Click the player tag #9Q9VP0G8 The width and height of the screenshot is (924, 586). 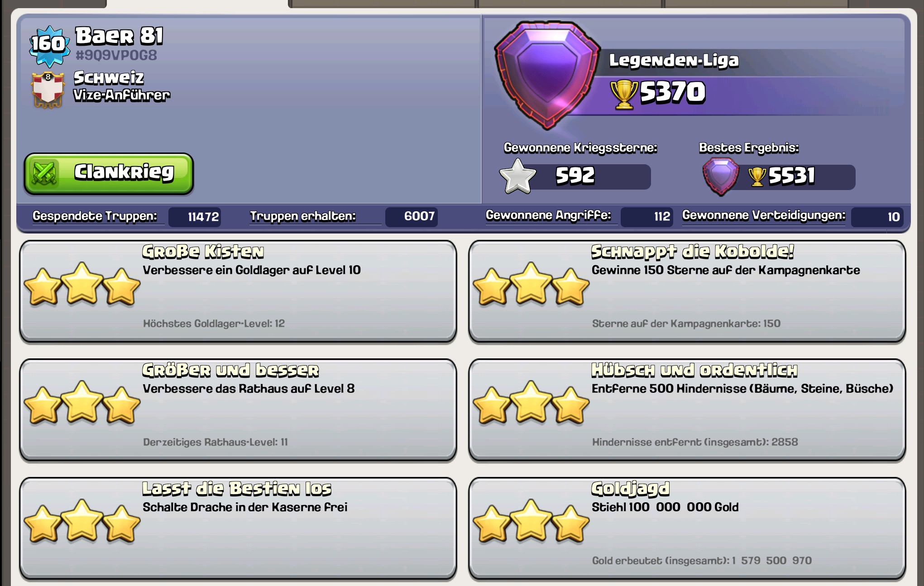click(116, 55)
